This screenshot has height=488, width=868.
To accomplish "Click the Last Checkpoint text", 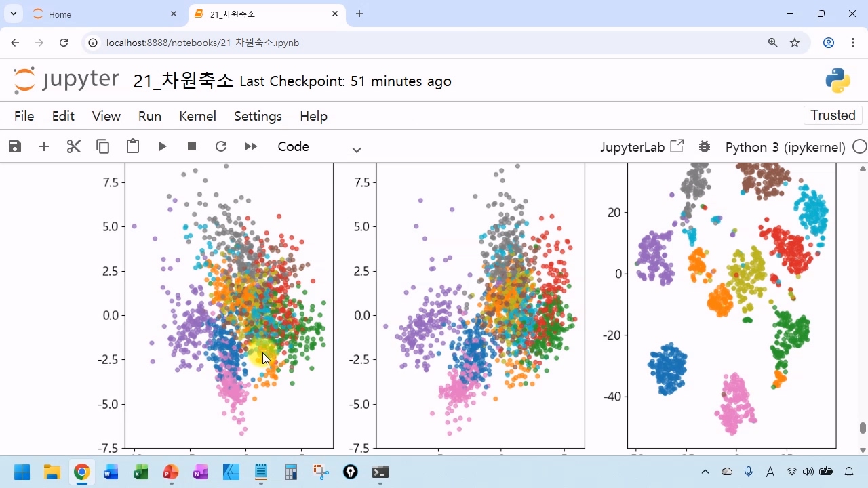I will point(345,82).
